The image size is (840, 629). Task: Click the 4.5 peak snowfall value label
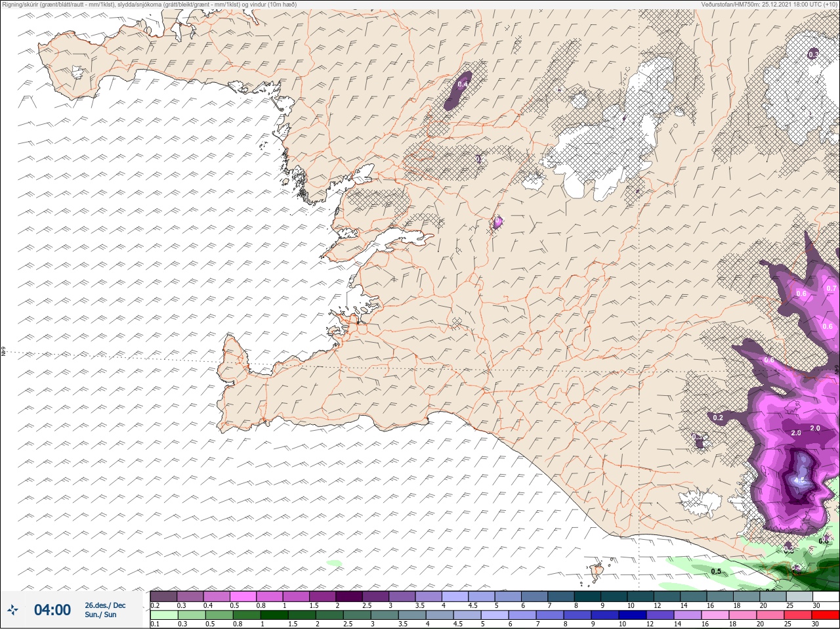(x=799, y=481)
